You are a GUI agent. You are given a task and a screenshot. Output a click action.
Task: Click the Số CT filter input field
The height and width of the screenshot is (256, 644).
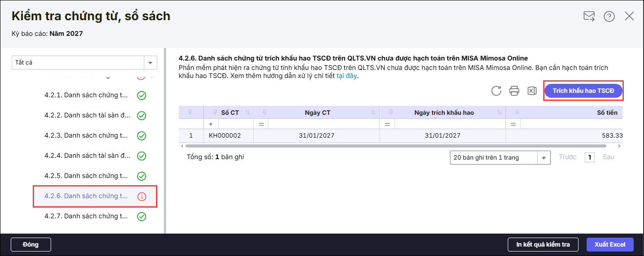[233, 124]
